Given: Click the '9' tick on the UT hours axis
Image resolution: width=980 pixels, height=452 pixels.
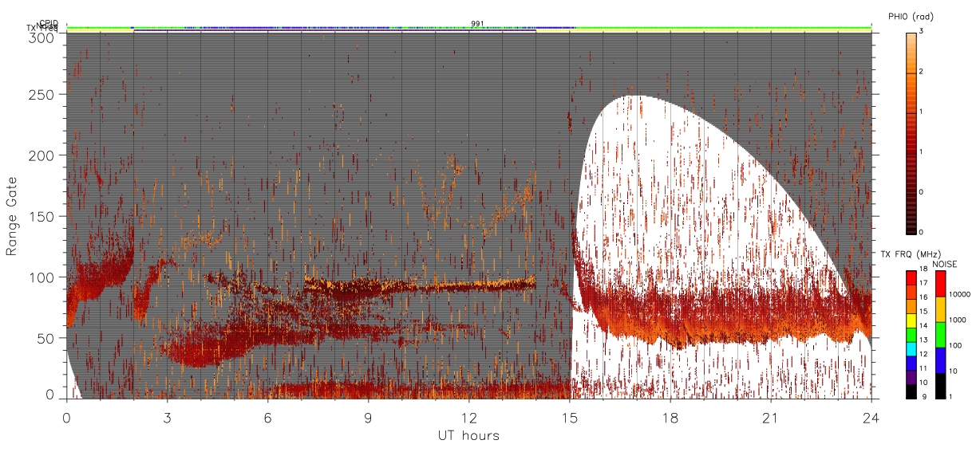Looking at the screenshot, I should coord(368,418).
